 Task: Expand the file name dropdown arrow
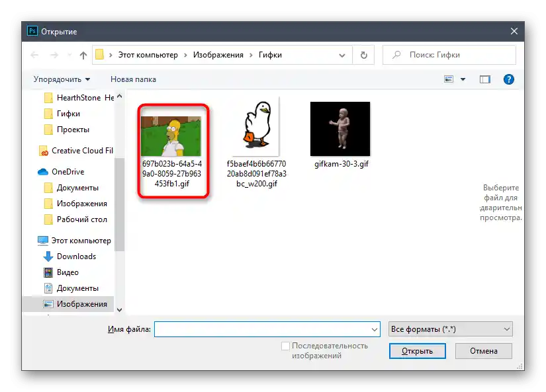(375, 329)
